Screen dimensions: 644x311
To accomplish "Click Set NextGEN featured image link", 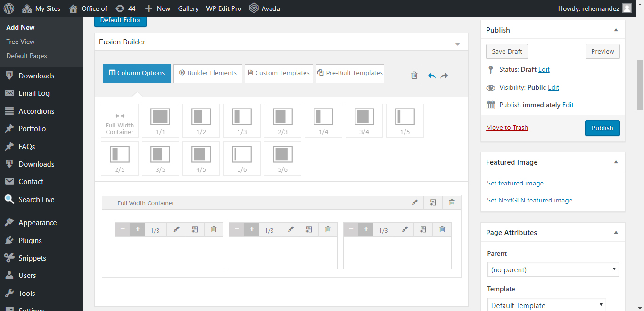I will pyautogui.click(x=529, y=200).
